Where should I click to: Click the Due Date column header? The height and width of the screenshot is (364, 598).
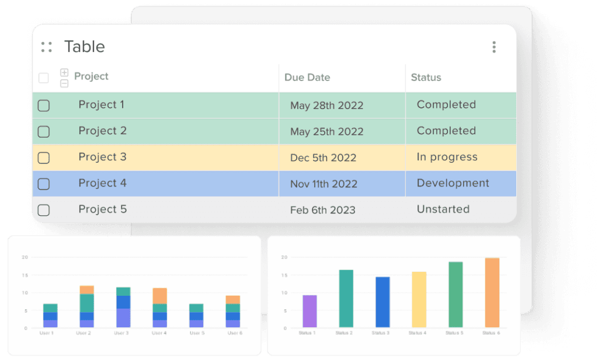(307, 78)
